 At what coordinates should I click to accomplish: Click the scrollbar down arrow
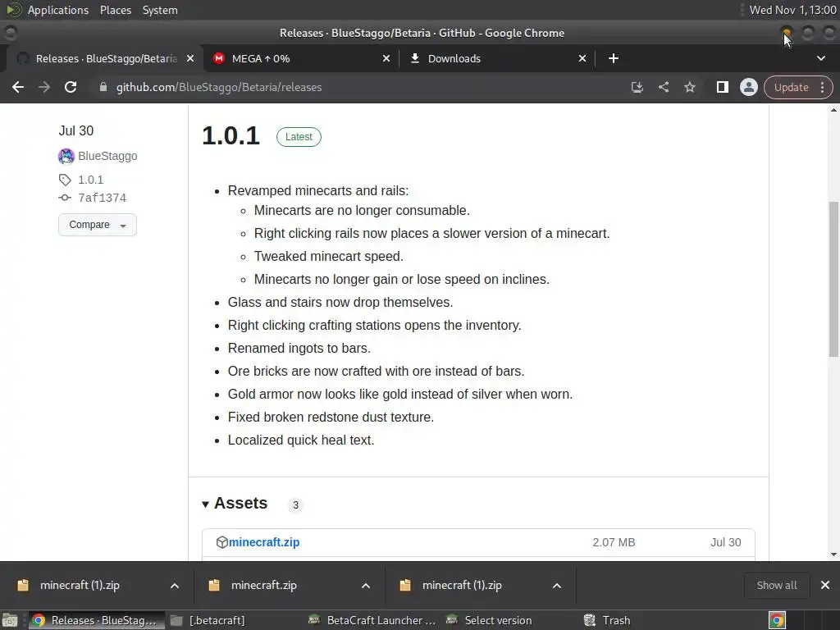click(x=833, y=555)
